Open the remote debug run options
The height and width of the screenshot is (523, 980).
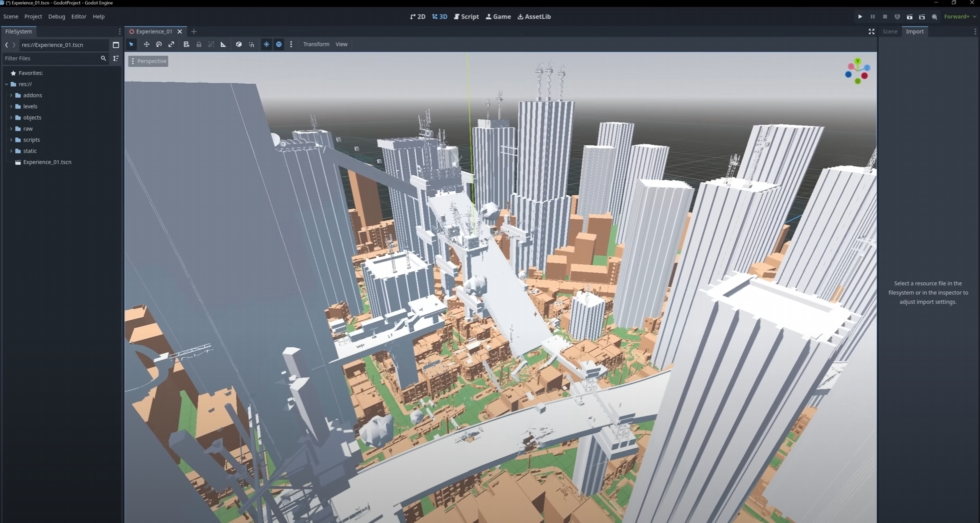point(897,16)
